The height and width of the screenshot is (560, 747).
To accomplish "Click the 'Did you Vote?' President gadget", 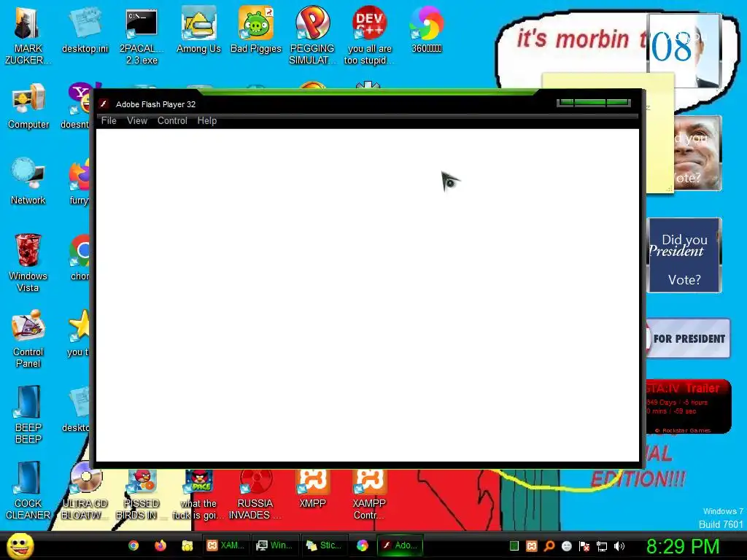I will (x=684, y=255).
